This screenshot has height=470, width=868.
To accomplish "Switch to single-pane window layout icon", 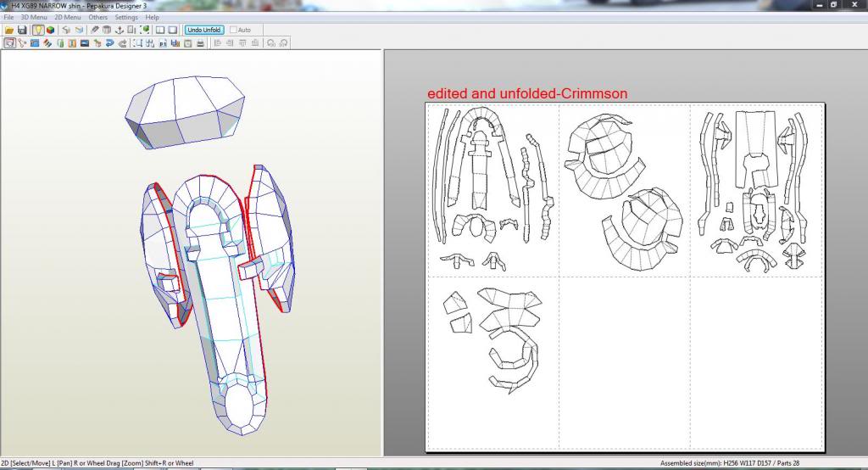I will pos(173,30).
